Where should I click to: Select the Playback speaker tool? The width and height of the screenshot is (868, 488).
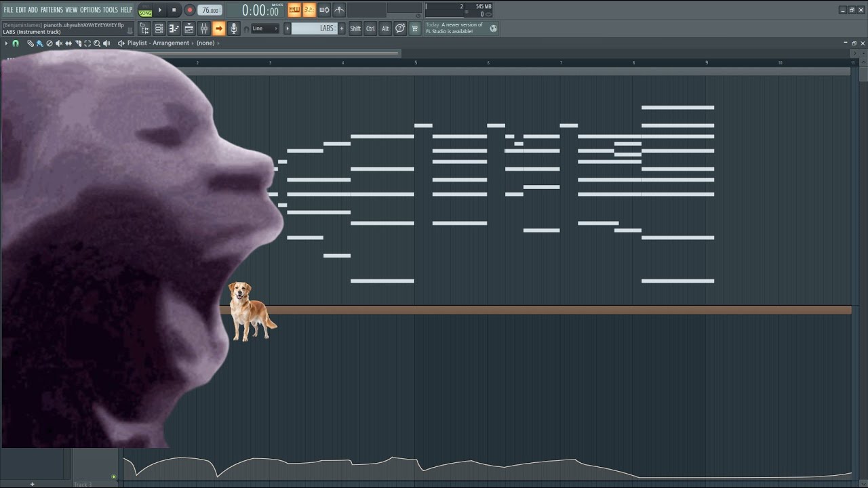pos(106,43)
